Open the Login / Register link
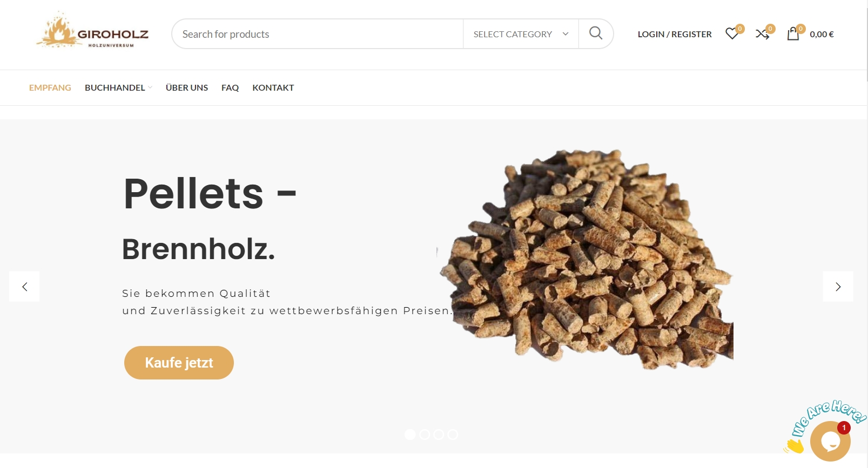868x468 pixels. [x=675, y=34]
